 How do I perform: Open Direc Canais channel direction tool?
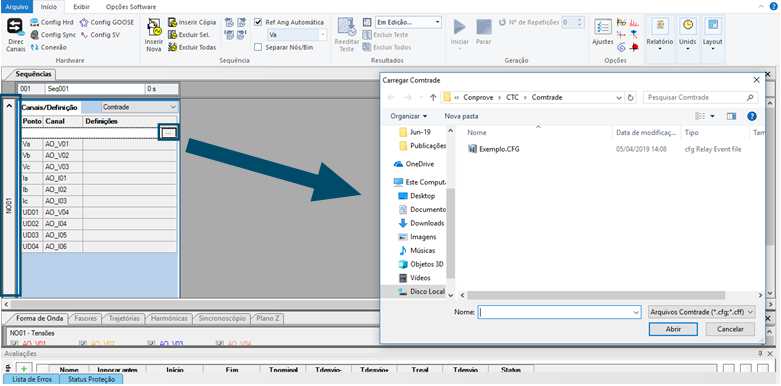pyautogui.click(x=15, y=35)
